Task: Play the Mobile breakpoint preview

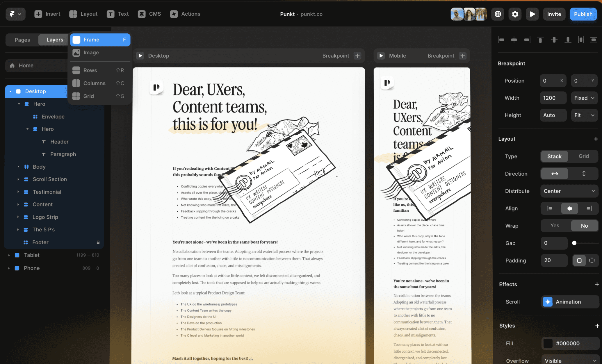Action: click(x=381, y=56)
